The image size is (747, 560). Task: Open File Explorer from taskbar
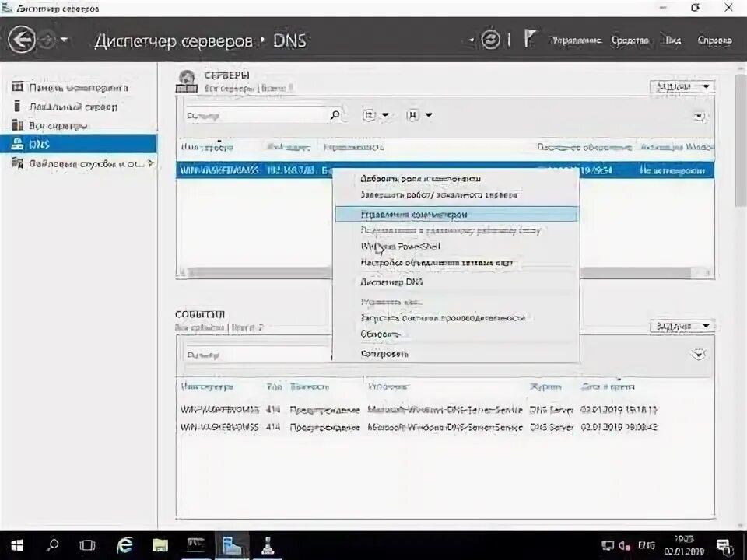tap(160, 545)
